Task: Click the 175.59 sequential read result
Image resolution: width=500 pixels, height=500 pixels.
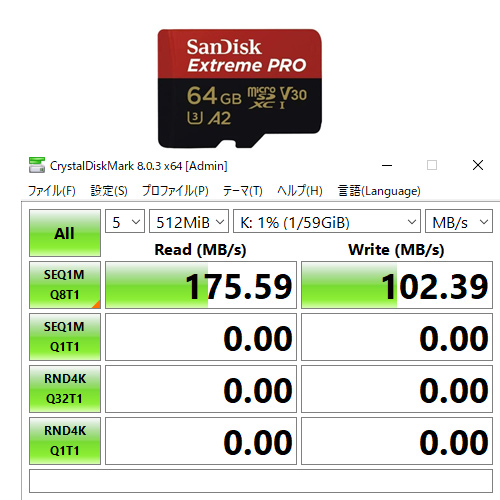Action: click(201, 285)
